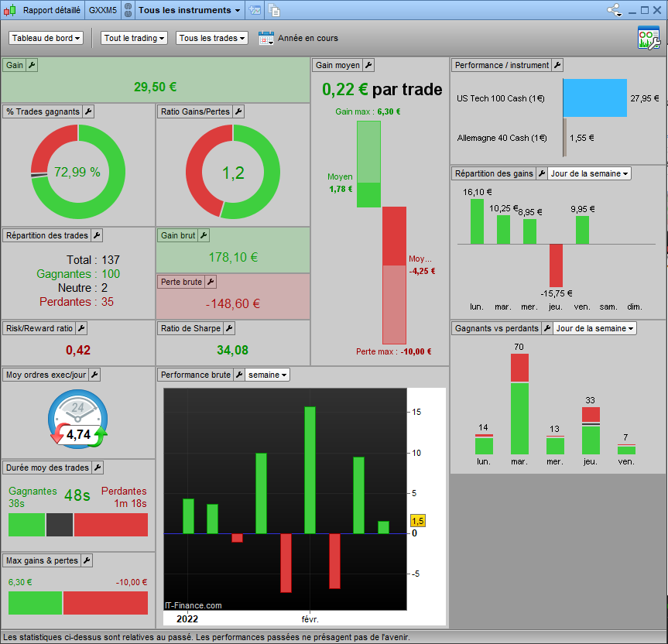Open settings wrench for Ratio de Sharpe

(x=229, y=328)
